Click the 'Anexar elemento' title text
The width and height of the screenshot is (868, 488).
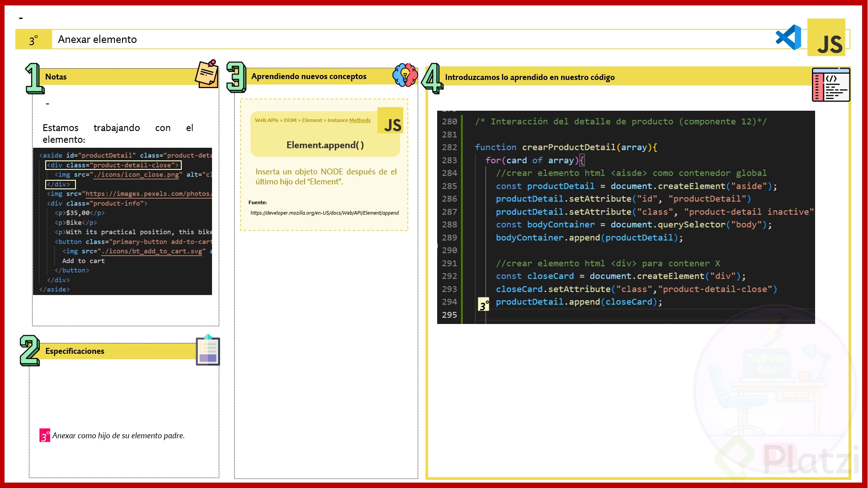click(97, 39)
